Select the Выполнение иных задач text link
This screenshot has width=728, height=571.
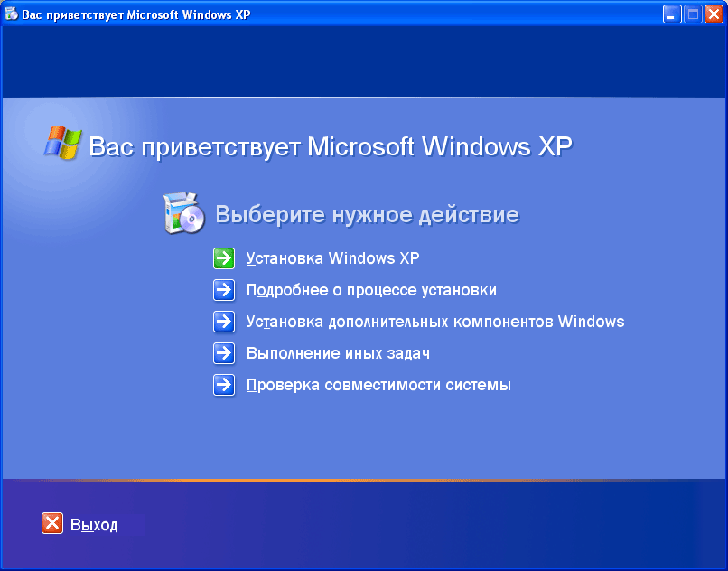coord(338,353)
